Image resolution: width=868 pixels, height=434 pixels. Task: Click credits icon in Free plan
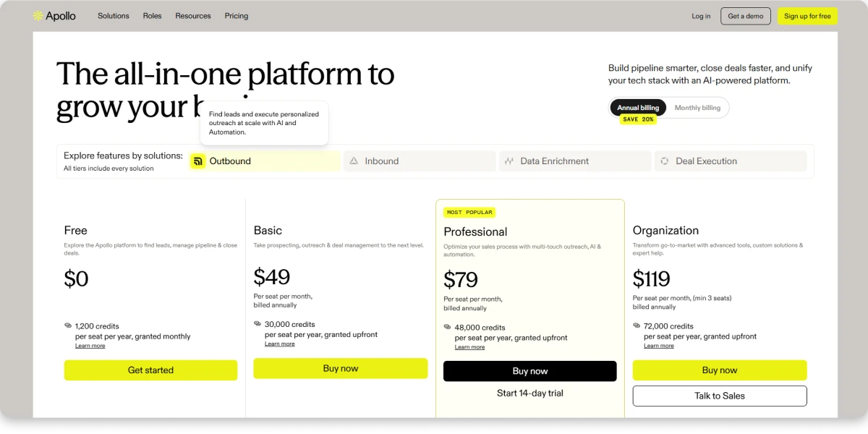tap(68, 326)
